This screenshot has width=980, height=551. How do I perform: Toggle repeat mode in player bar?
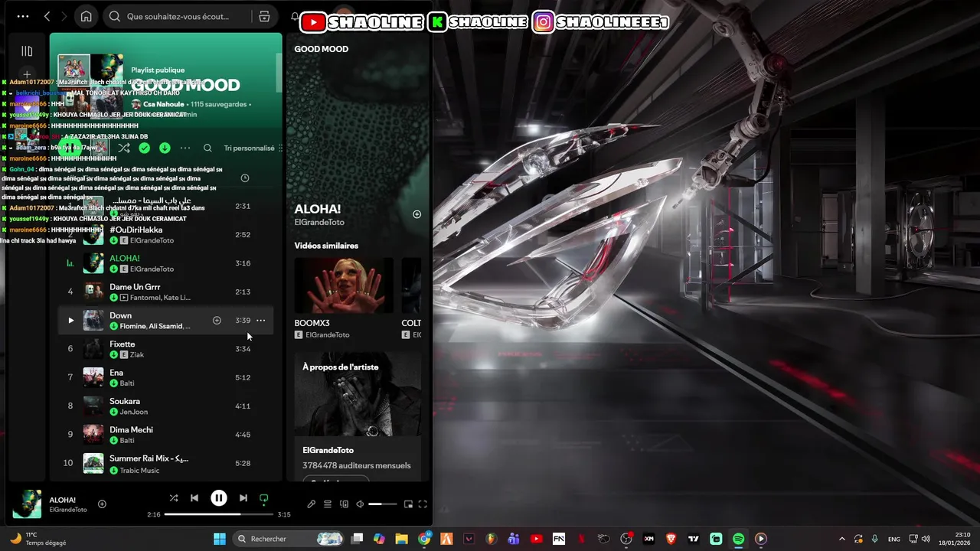click(x=264, y=498)
